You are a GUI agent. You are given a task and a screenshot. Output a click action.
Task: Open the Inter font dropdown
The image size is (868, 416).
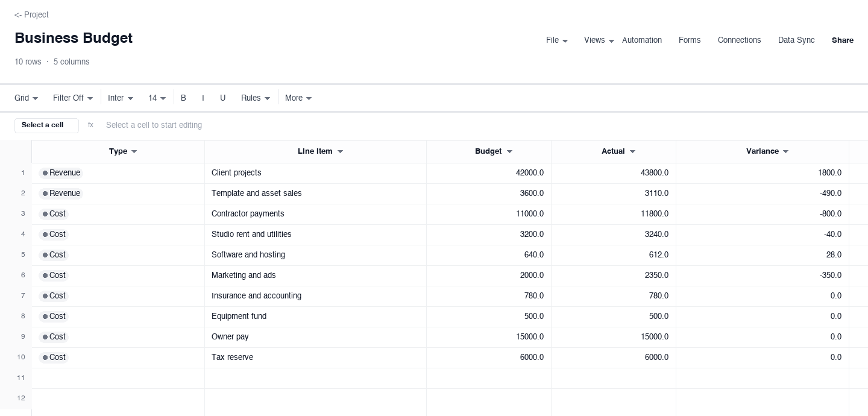[121, 98]
